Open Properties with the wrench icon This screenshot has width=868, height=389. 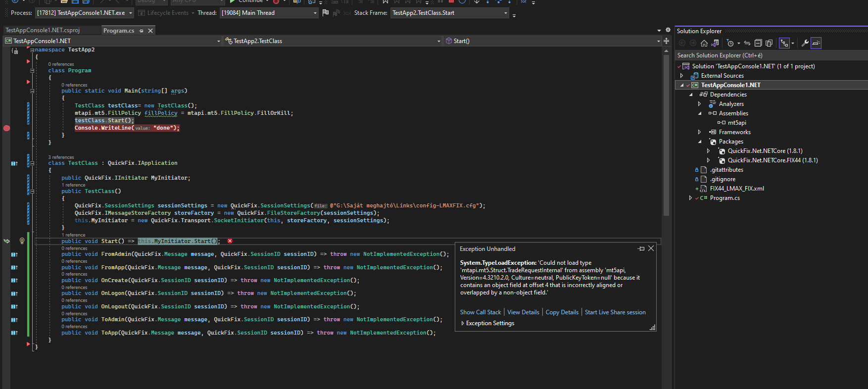click(805, 43)
